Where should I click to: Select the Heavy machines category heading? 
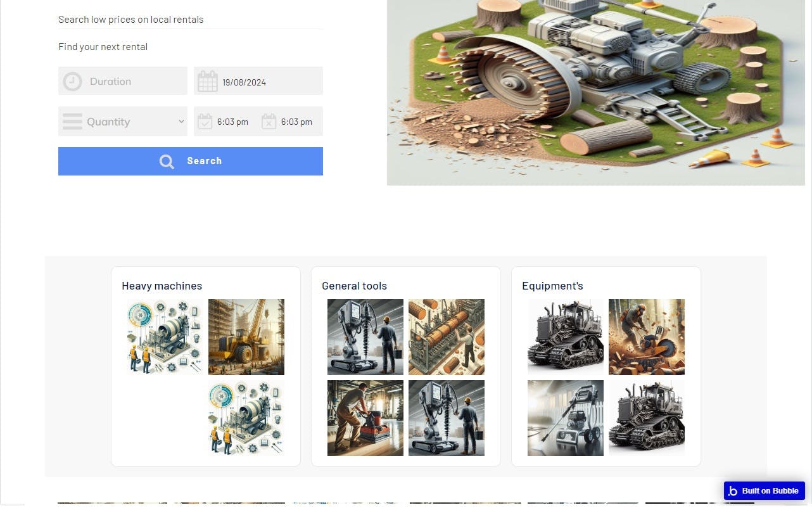[162, 286]
